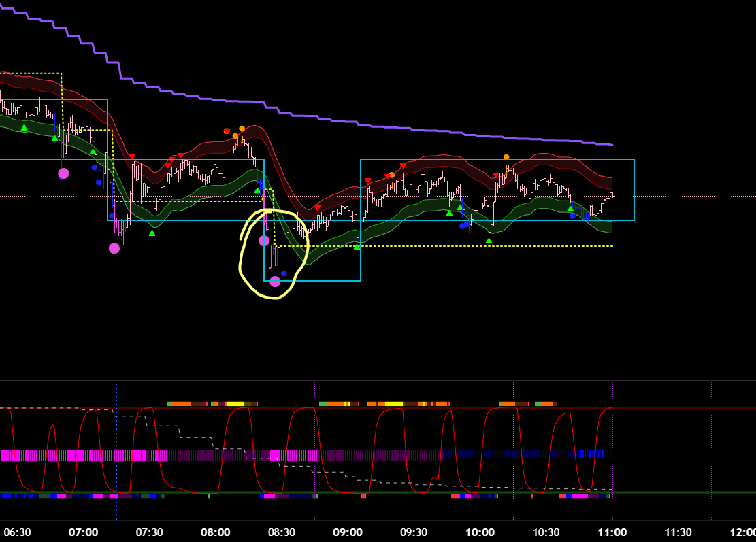Click the 12:00 label on the time axis

(x=742, y=532)
